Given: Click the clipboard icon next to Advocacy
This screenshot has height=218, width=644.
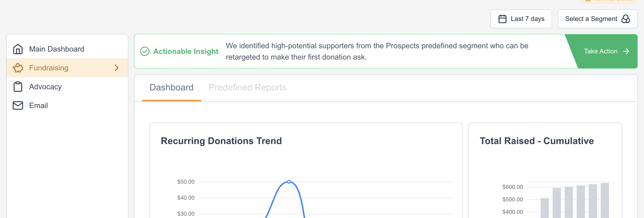Looking at the screenshot, I should (x=18, y=86).
